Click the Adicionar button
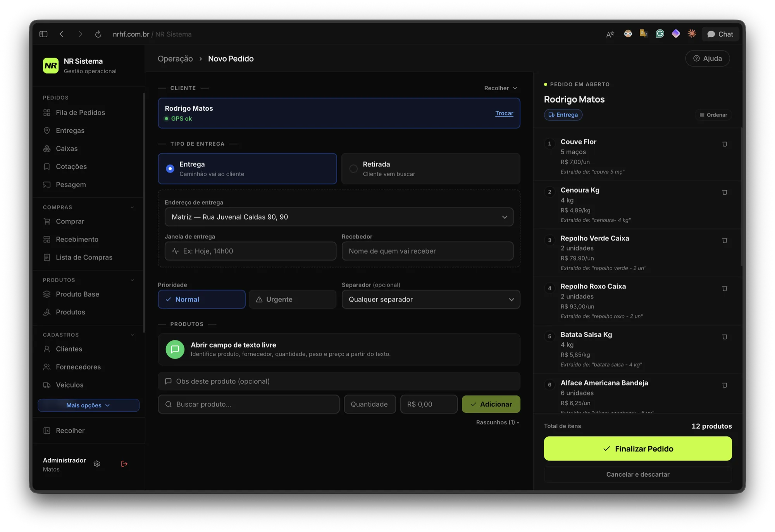Image resolution: width=775 pixels, height=532 pixels. click(491, 404)
